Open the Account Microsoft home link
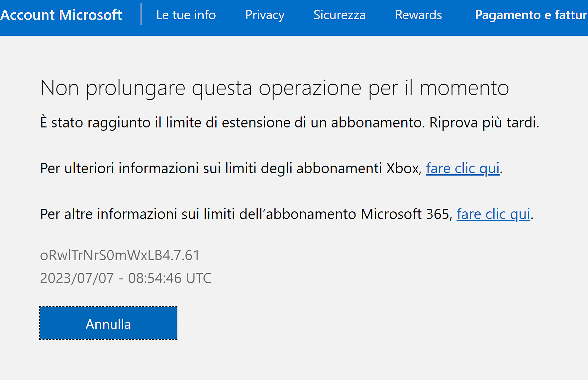The image size is (588, 380). 61,15
